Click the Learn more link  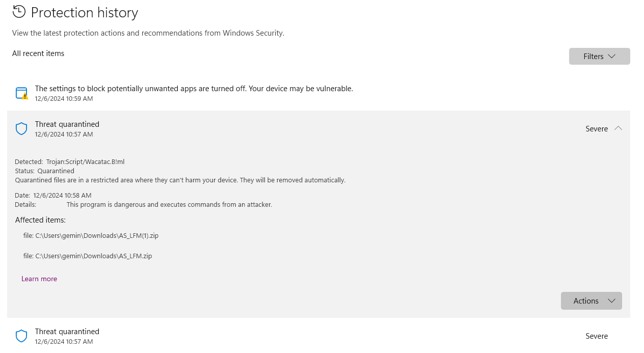click(x=39, y=279)
